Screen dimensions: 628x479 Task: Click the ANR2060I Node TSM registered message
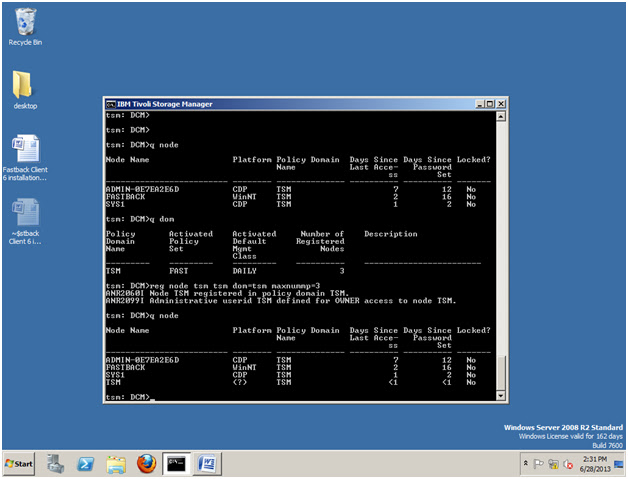click(x=227, y=293)
